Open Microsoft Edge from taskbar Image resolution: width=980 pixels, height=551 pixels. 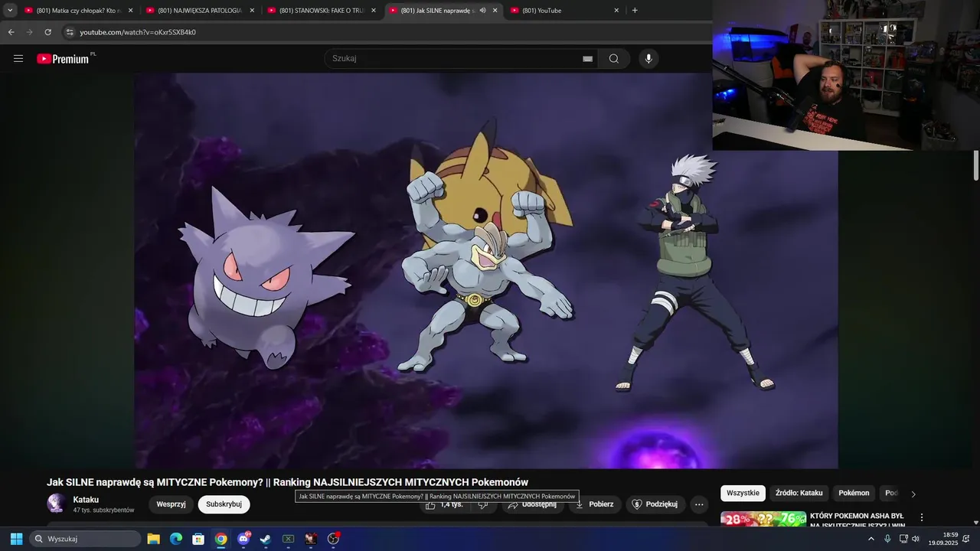pos(176,539)
